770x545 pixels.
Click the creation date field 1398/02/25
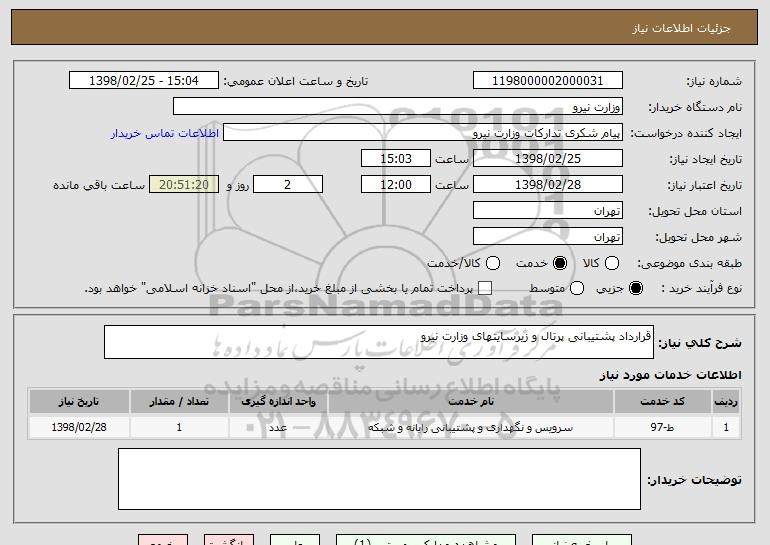(x=548, y=159)
